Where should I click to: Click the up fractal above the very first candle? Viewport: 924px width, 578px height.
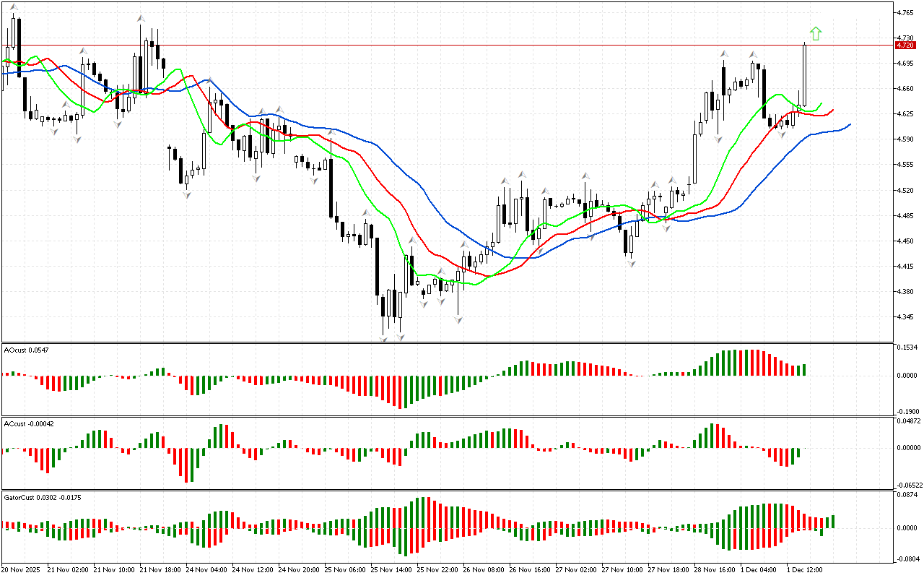point(14,7)
